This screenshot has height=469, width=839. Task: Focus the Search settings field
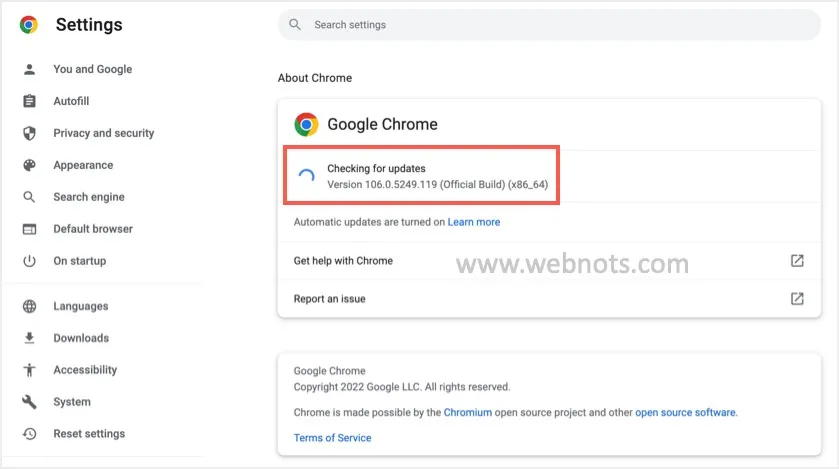point(549,25)
